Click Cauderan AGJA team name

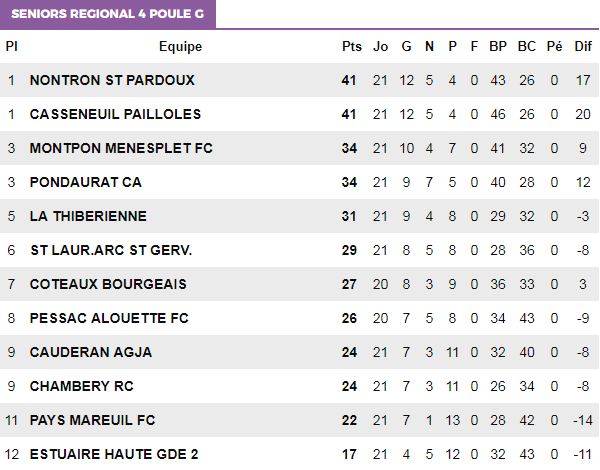[x=91, y=352]
